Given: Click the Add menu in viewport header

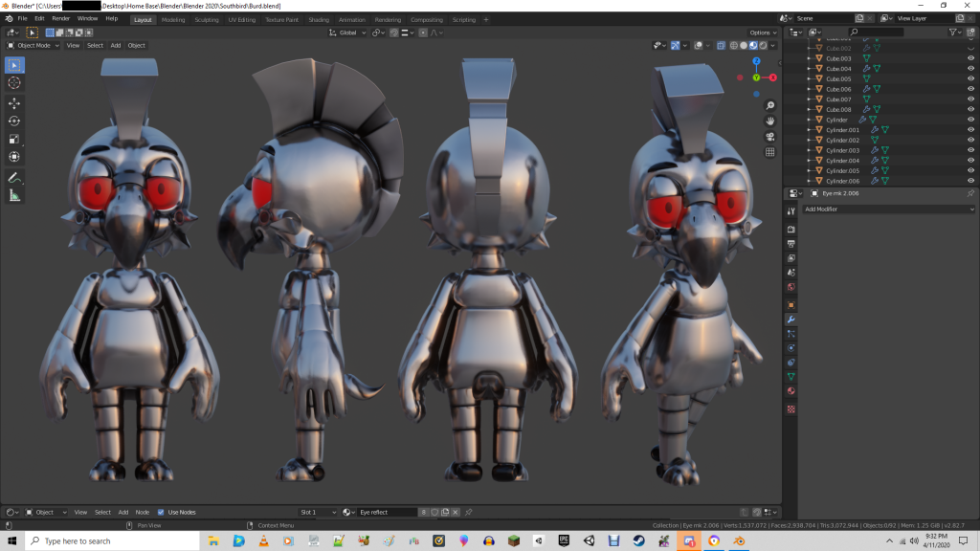Looking at the screenshot, I should (116, 45).
